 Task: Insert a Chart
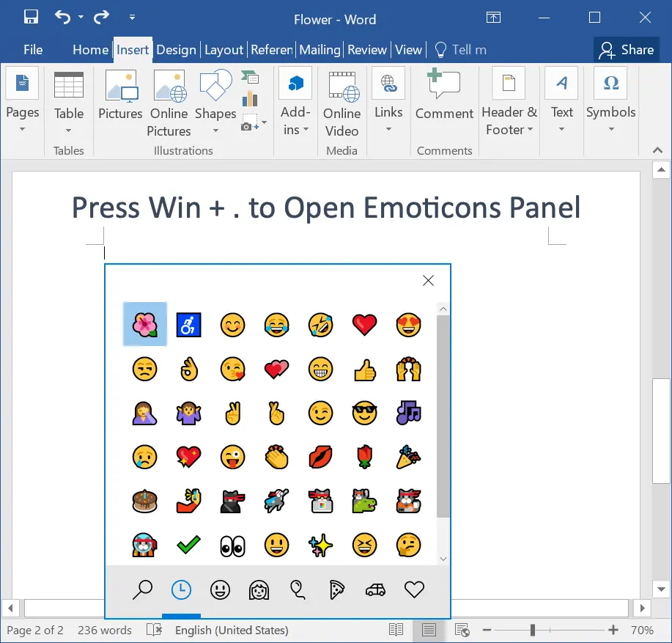(x=250, y=99)
